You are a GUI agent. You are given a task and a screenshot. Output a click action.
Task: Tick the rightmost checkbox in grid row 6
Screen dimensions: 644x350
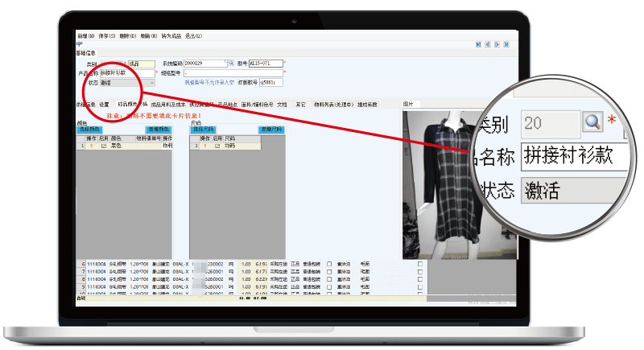pos(419,264)
